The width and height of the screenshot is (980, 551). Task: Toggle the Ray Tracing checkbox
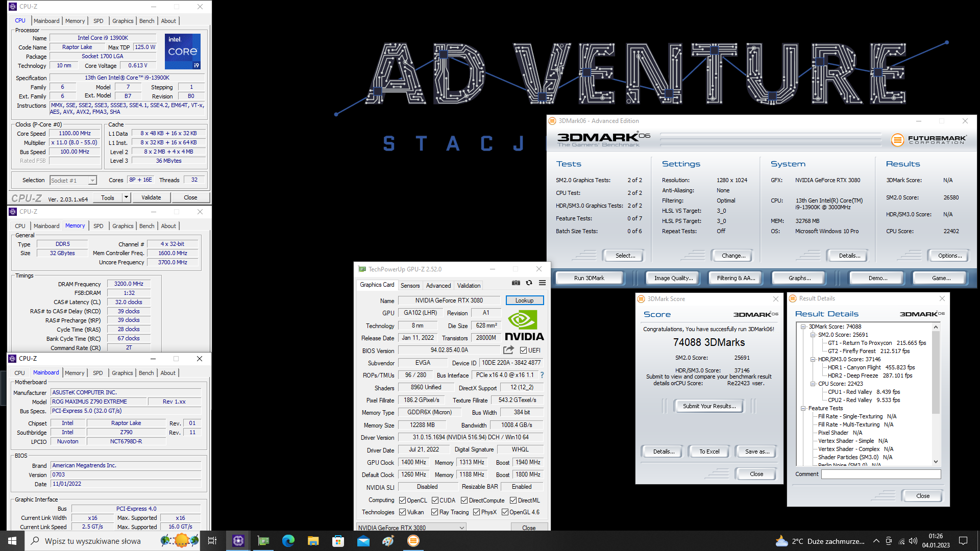click(x=434, y=512)
